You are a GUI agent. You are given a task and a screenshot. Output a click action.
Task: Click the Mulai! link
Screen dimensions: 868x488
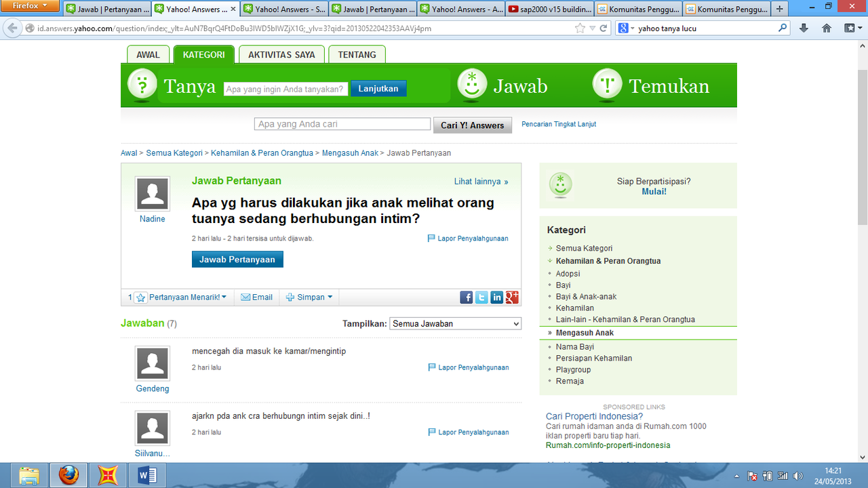click(x=654, y=192)
